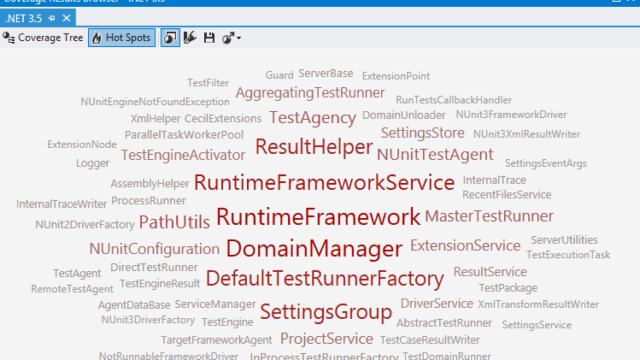Select NUnit3DriverFactory entry
Image resolution: width=640 pixels, height=360 pixels.
(x=147, y=320)
